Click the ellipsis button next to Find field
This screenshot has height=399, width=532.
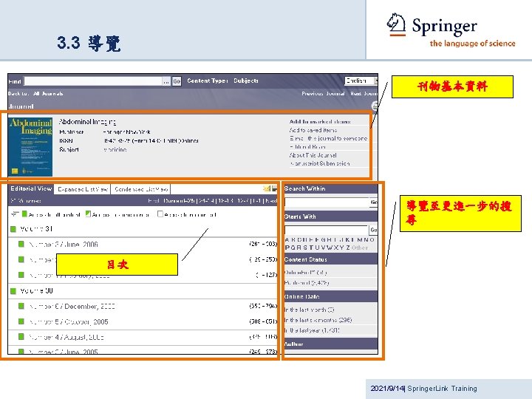click(166, 81)
